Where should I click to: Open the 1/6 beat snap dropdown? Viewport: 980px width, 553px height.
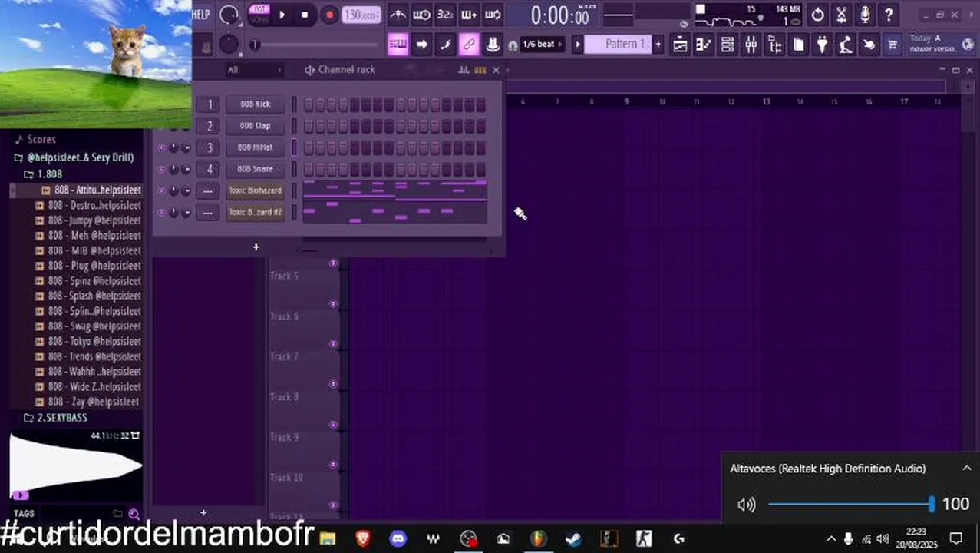click(x=543, y=45)
